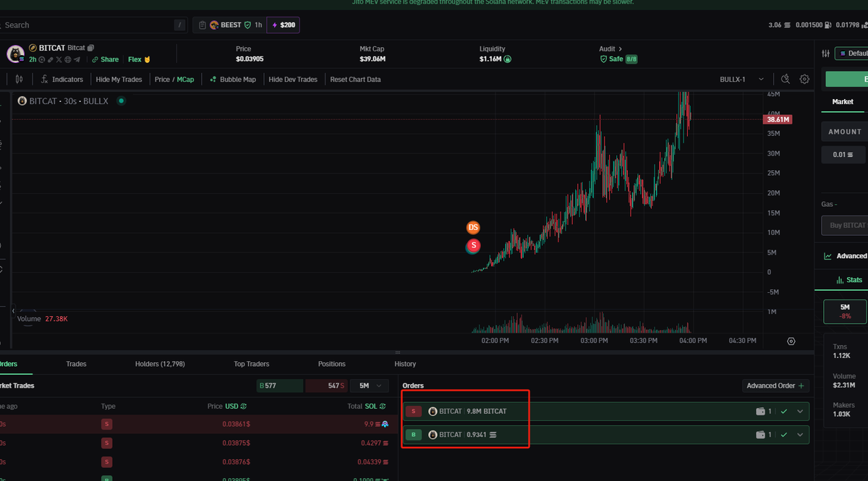The width and height of the screenshot is (868, 481).
Task: Filter by sells 547 S
Action: [x=326, y=386]
